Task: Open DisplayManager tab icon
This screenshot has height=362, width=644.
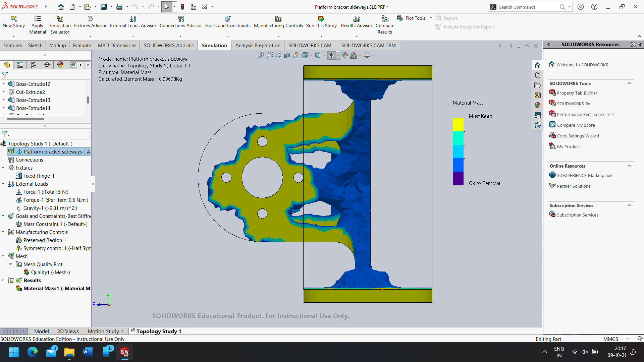Action: pyautogui.click(x=60, y=65)
